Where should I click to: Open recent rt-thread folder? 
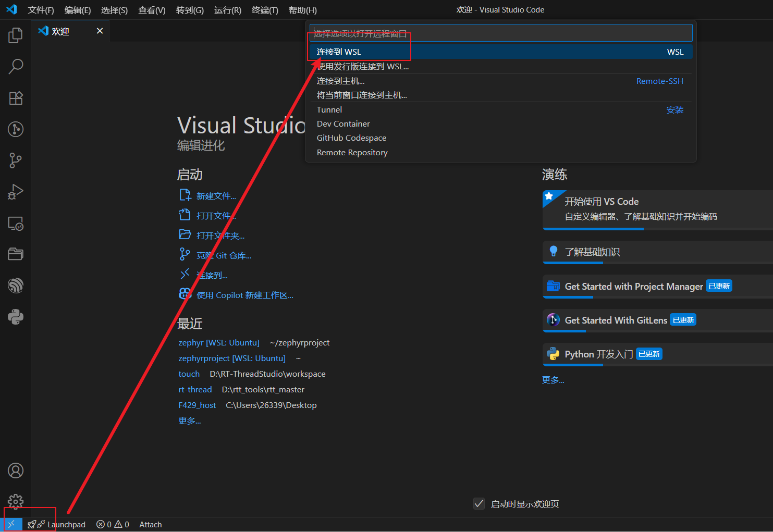tap(195, 389)
